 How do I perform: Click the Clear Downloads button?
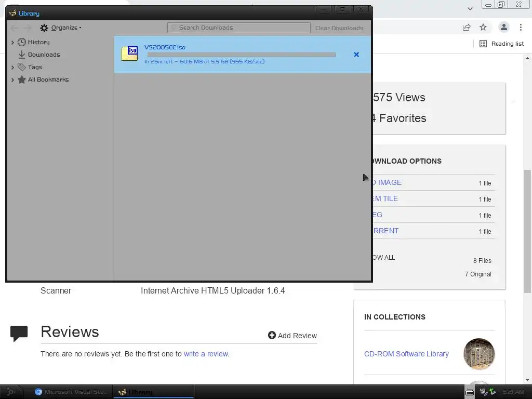(x=339, y=28)
